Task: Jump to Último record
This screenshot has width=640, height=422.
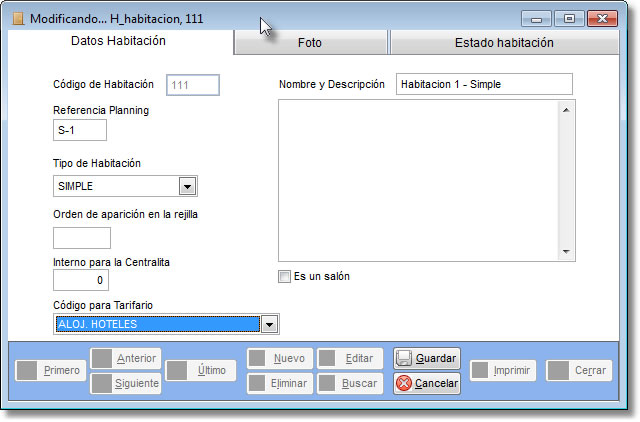Action: (x=201, y=370)
